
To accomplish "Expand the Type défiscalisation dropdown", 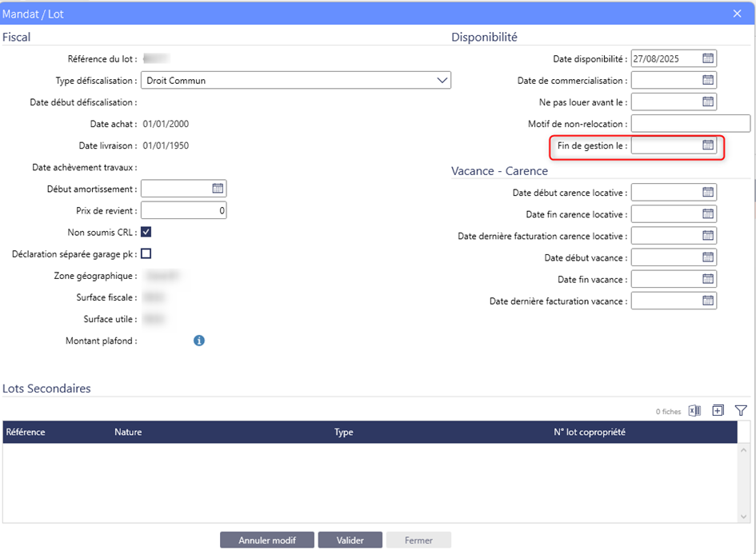I will pos(442,80).
